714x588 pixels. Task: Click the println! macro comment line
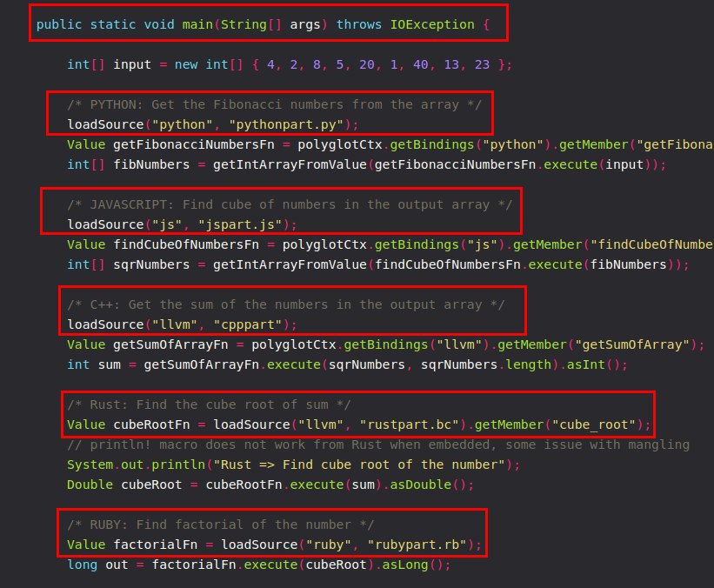coord(378,445)
